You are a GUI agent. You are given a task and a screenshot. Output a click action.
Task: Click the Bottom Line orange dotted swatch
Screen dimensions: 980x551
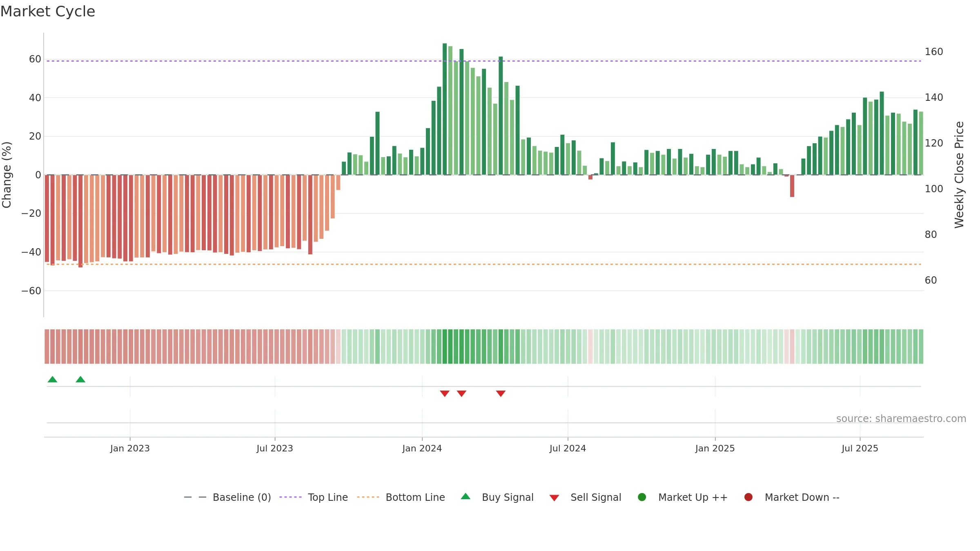click(368, 497)
